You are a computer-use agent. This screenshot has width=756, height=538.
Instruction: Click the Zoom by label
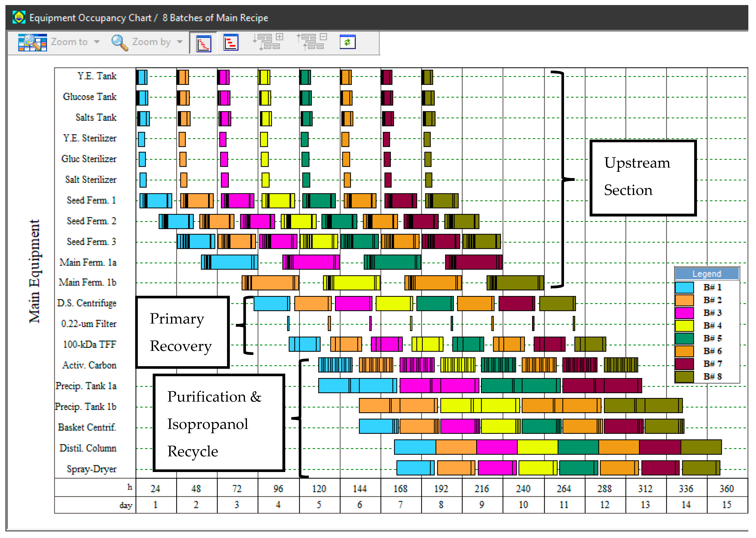(151, 42)
